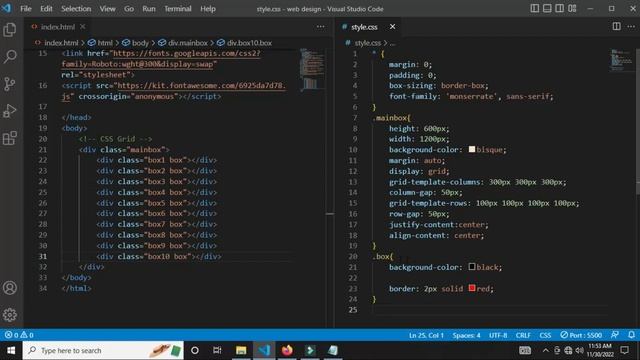Open the red color swatch picker
The width and height of the screenshot is (640, 360).
pyautogui.click(x=472, y=288)
